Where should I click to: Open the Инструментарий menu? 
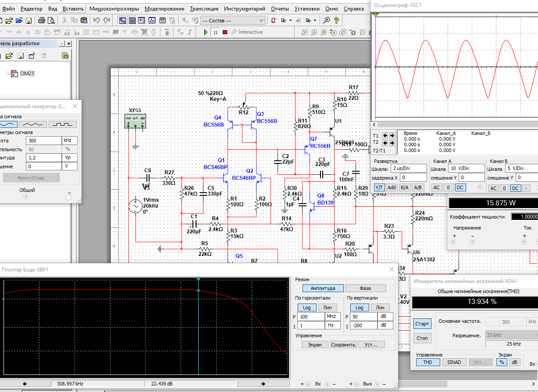(244, 9)
